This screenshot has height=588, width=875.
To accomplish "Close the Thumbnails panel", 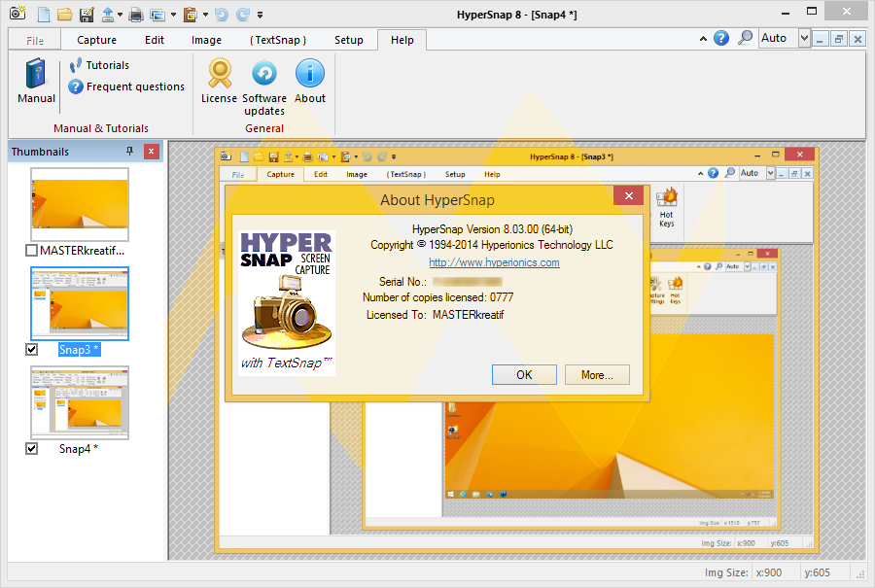I will (152, 152).
